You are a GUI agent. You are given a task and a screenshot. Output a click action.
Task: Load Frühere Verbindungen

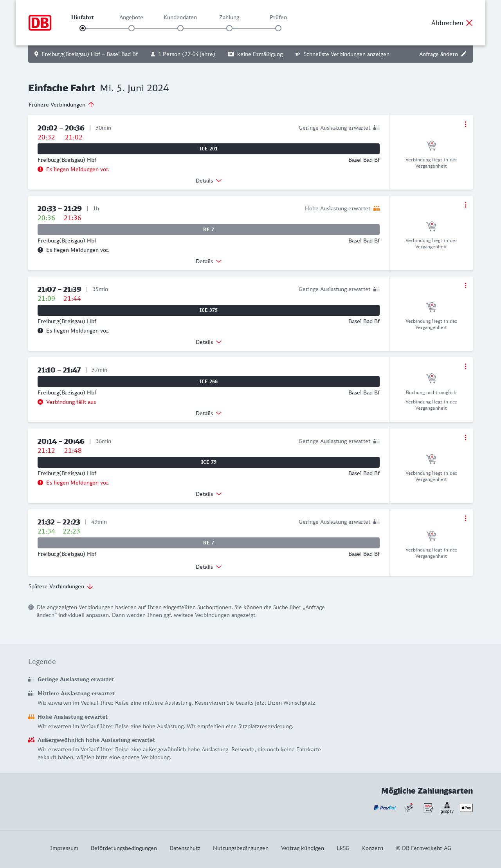61,105
